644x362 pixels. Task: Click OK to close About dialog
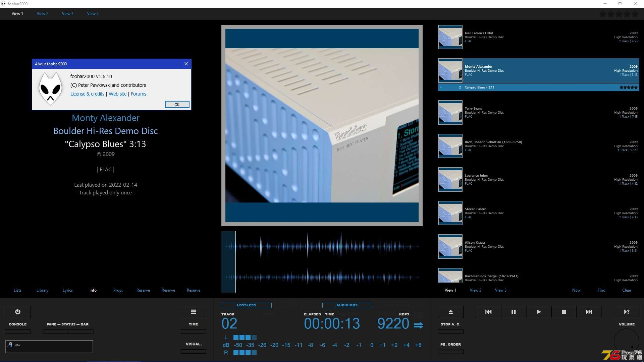[176, 104]
